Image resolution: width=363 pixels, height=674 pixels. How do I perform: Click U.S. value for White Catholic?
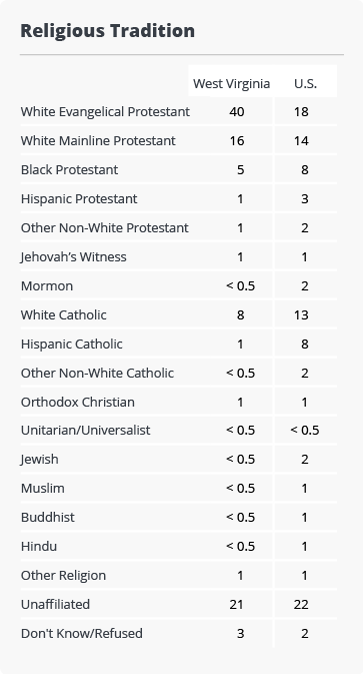point(301,315)
